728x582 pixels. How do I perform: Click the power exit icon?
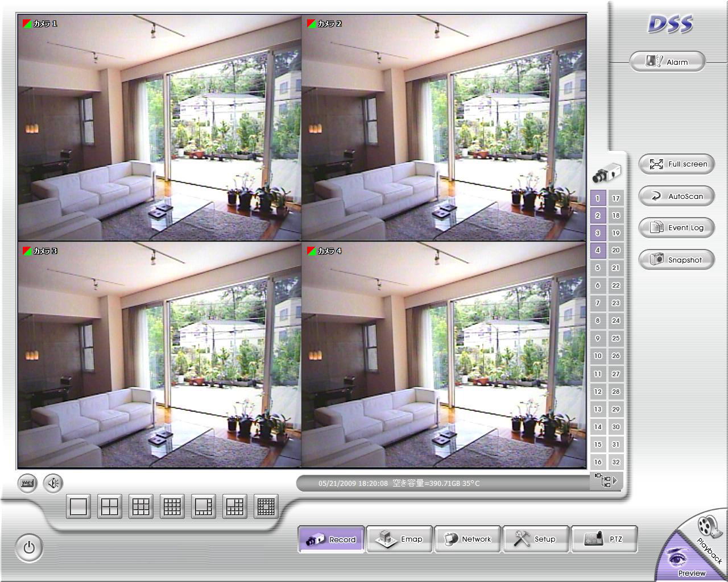pos(29,548)
